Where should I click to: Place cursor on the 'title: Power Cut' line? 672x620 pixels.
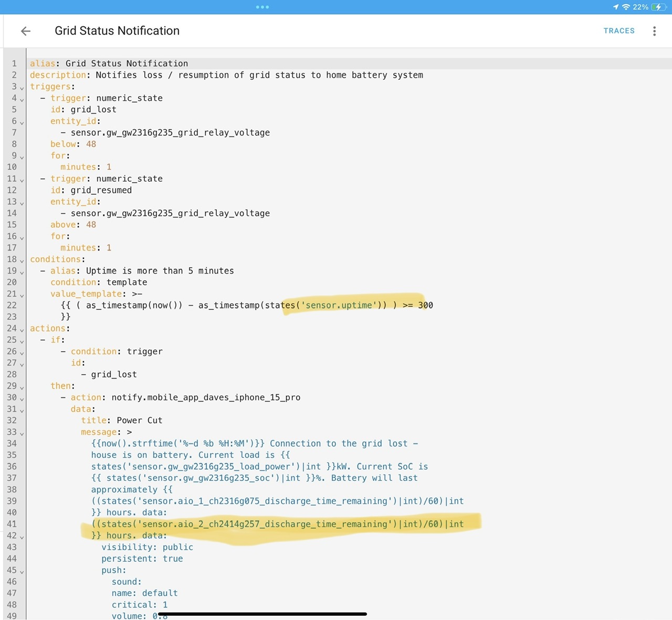point(139,421)
